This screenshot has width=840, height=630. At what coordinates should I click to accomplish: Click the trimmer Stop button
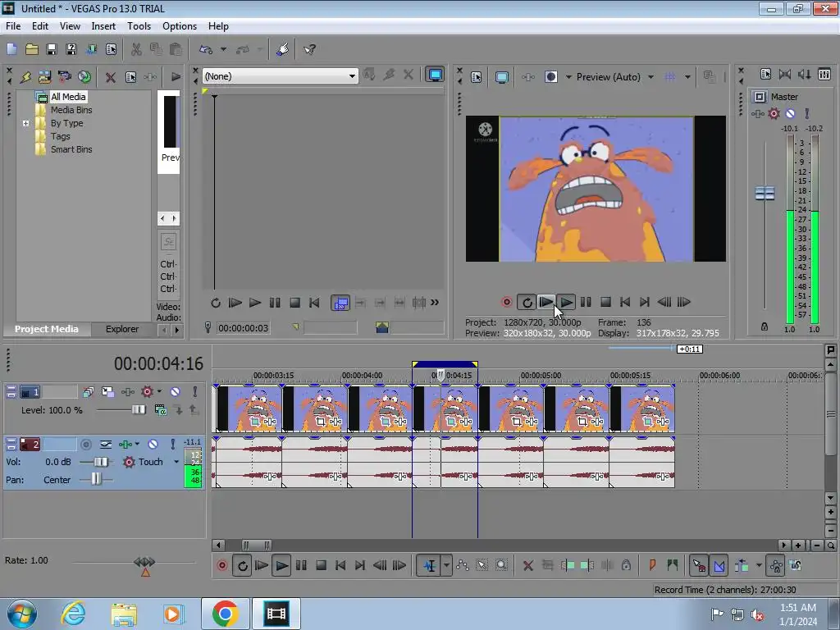pyautogui.click(x=294, y=303)
